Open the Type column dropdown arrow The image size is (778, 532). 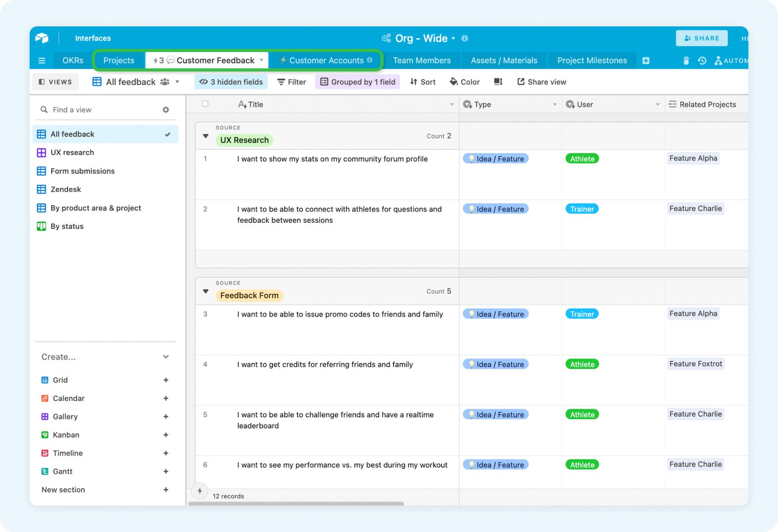[x=555, y=105]
